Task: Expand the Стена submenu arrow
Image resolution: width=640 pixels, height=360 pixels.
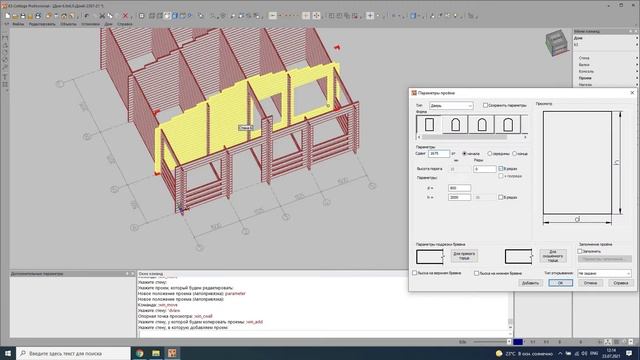Action: [637, 58]
